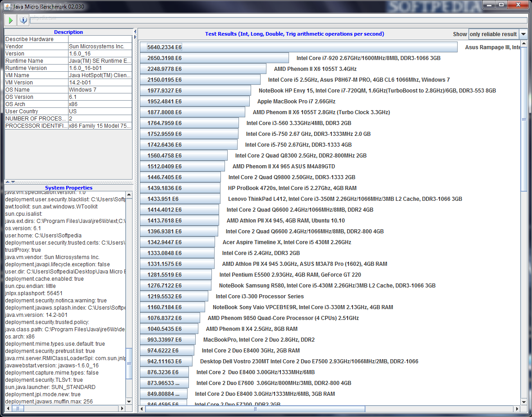Select the 1413.7618 E6 result bar

tap(179, 220)
